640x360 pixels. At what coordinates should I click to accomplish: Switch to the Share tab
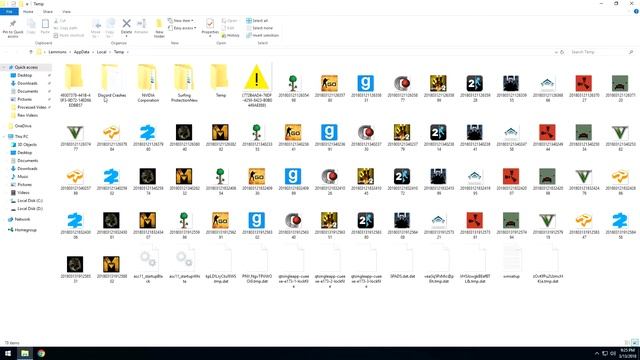(x=48, y=11)
